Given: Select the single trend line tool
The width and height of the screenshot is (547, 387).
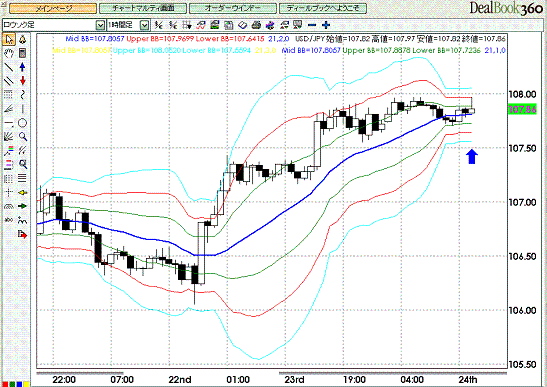Looking at the screenshot, I should tap(9, 67).
